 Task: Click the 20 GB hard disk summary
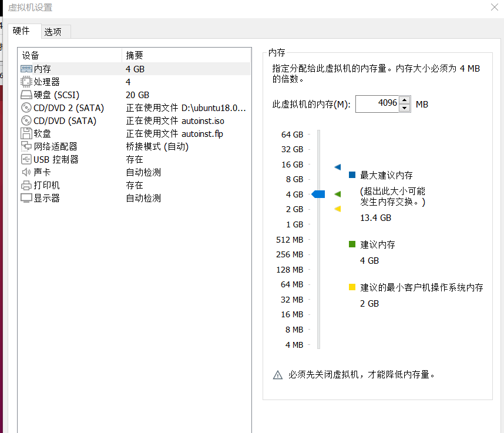[137, 95]
